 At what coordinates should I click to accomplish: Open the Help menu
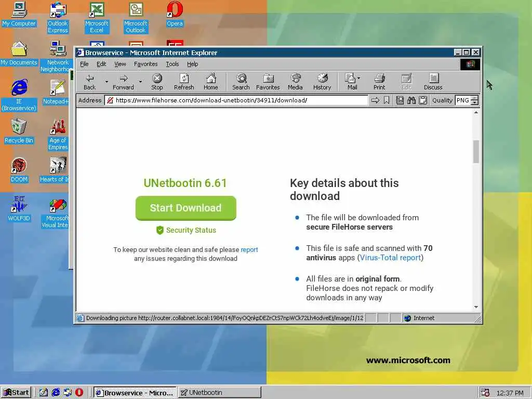click(x=192, y=64)
